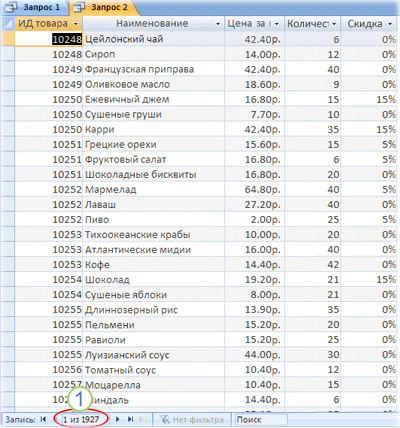This screenshot has height=428, width=400.
Task: Click the cell 'Ежевичный джем'
Action: pos(153,99)
